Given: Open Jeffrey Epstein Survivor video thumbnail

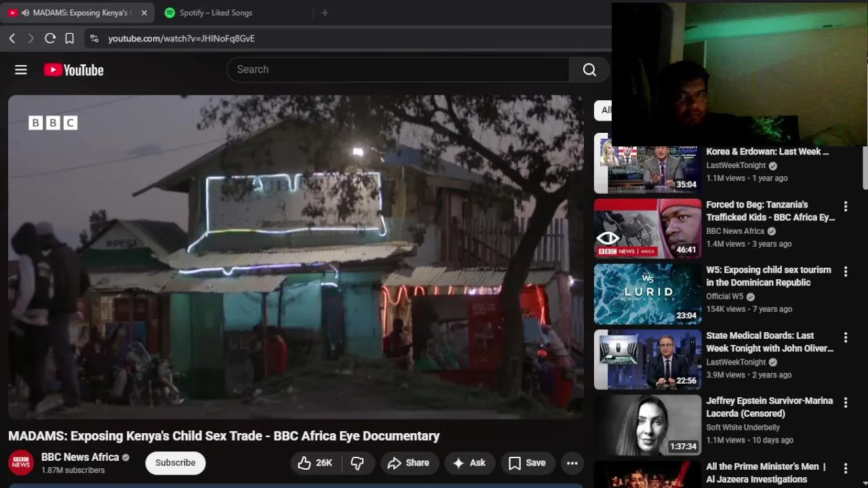Looking at the screenshot, I should [x=648, y=426].
